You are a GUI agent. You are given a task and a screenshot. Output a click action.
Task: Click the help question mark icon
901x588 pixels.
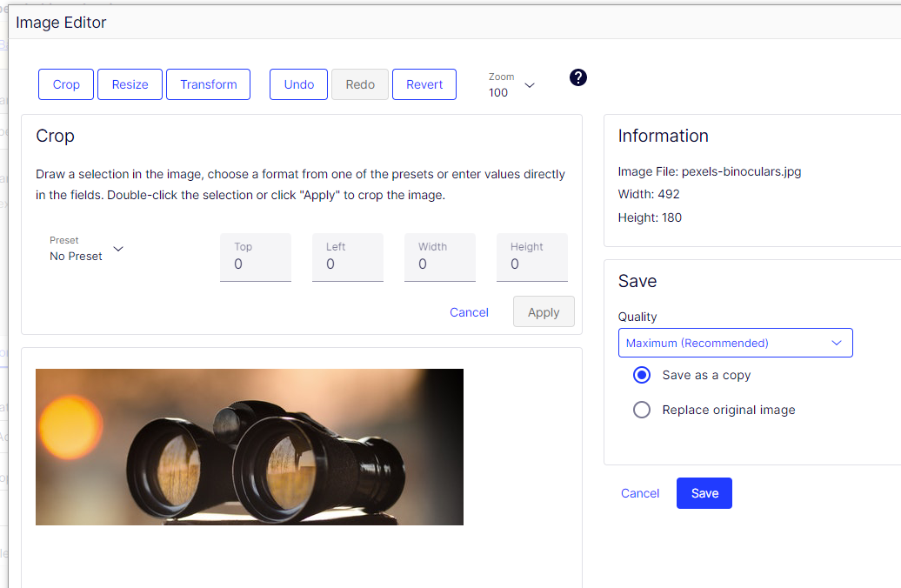click(x=578, y=77)
